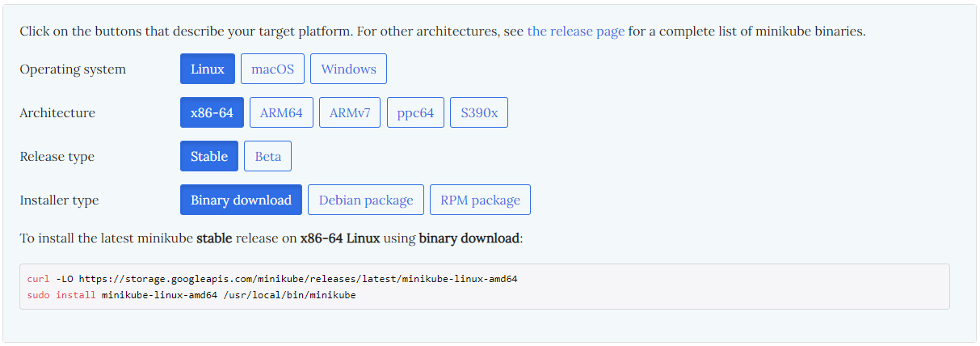Open the release page link
This screenshot has width=980, height=346.
point(576,32)
